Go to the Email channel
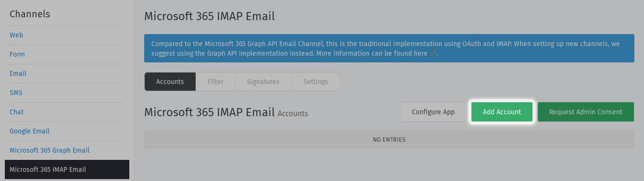Viewport: 644px width, 181px height. [18, 73]
